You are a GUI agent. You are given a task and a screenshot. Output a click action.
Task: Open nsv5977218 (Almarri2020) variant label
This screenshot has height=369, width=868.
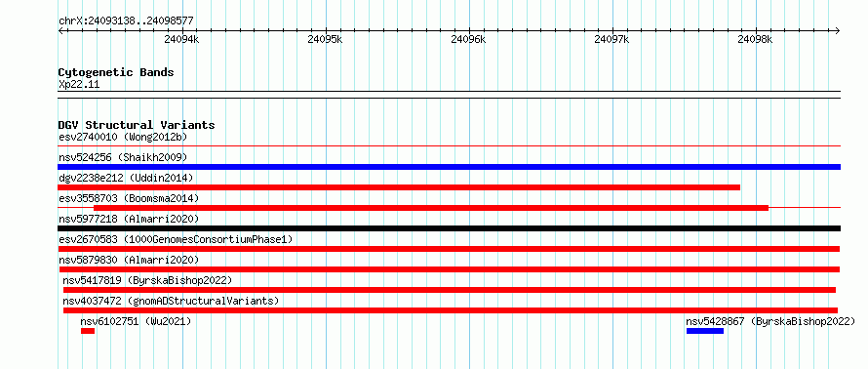(129, 219)
